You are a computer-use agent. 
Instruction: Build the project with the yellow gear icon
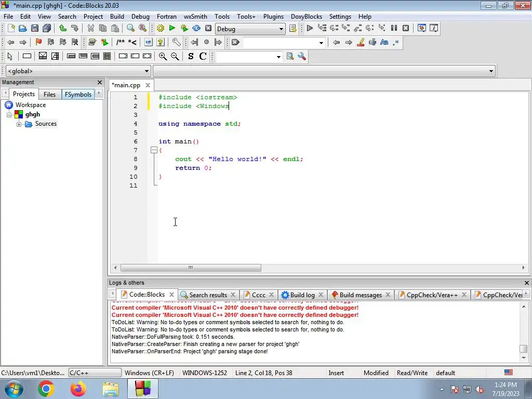160,28
